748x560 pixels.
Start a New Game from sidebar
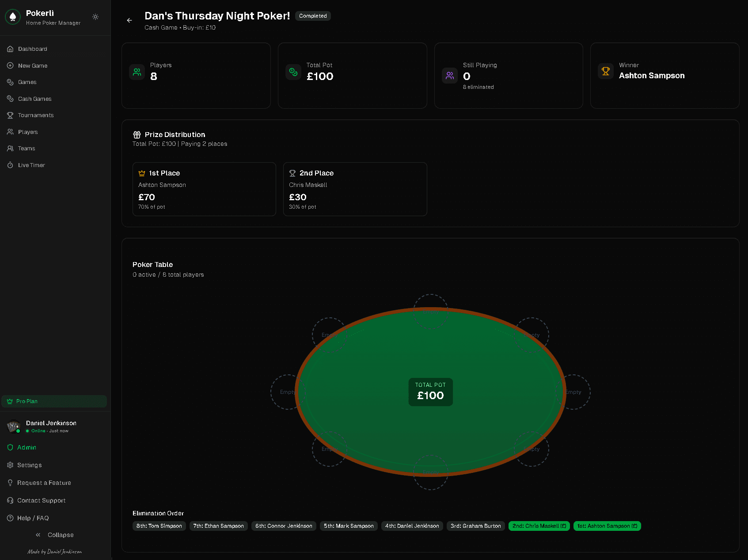coord(32,66)
